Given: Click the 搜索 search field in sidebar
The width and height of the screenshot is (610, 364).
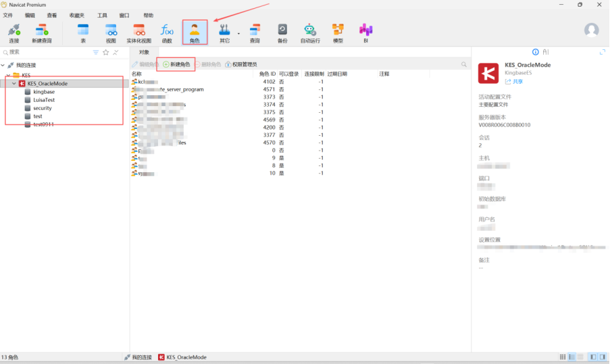Looking at the screenshot, I should click(44, 52).
